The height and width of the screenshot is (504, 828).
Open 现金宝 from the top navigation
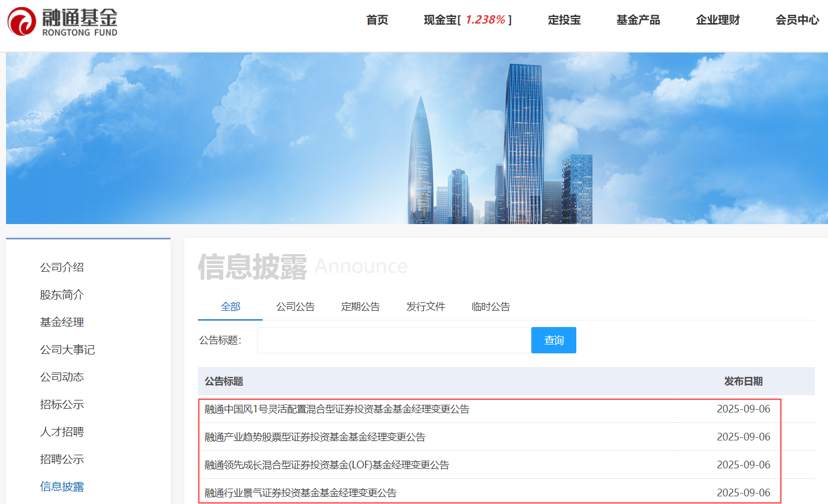coord(467,20)
